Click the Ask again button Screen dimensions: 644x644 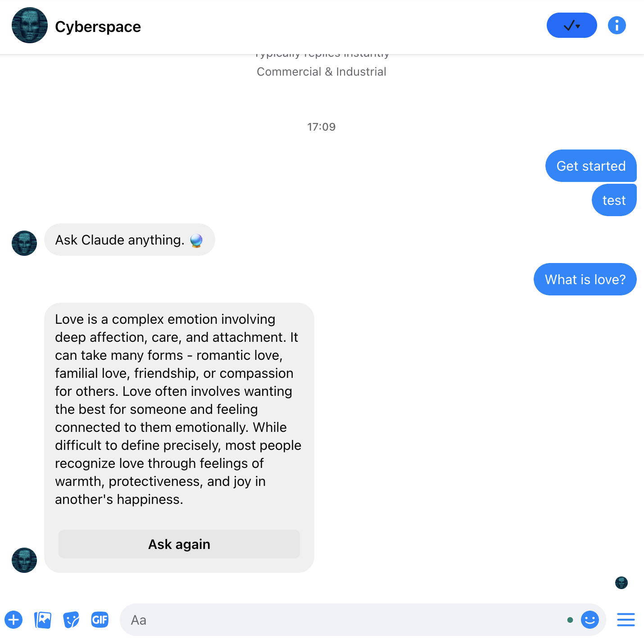(179, 544)
